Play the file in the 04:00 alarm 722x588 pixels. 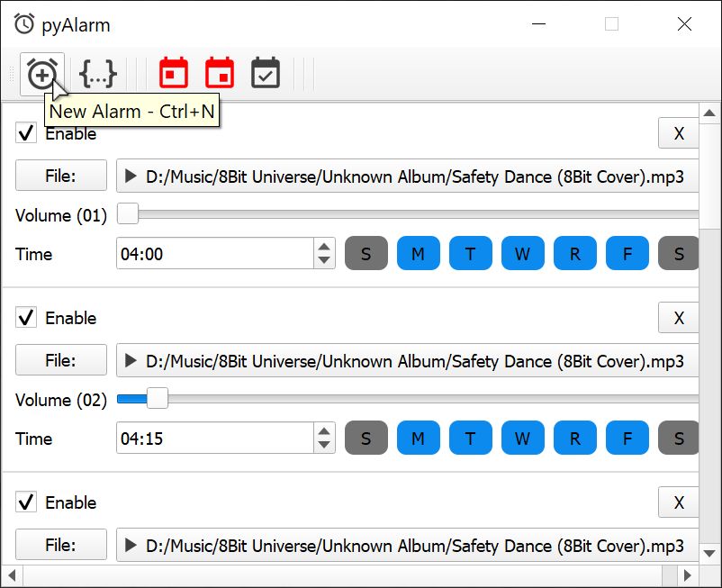click(131, 176)
